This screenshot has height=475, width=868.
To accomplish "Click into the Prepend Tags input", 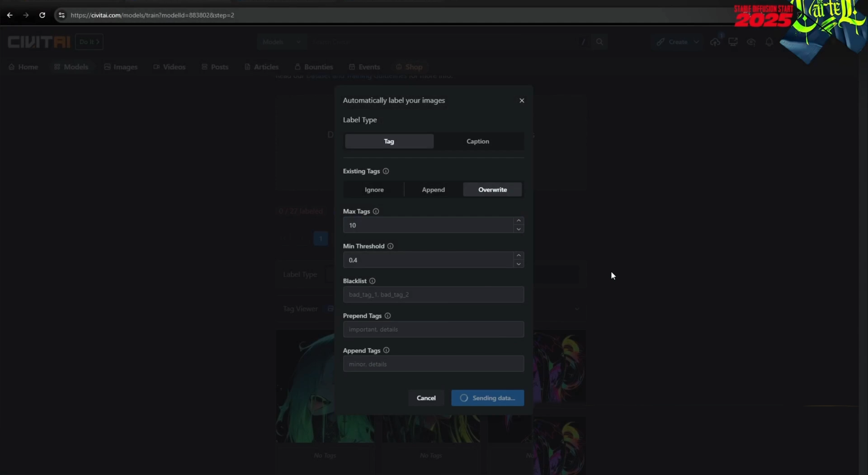I will (x=434, y=329).
